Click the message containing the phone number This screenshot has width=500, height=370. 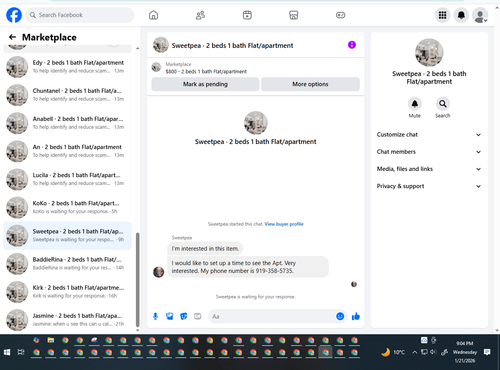point(248,267)
